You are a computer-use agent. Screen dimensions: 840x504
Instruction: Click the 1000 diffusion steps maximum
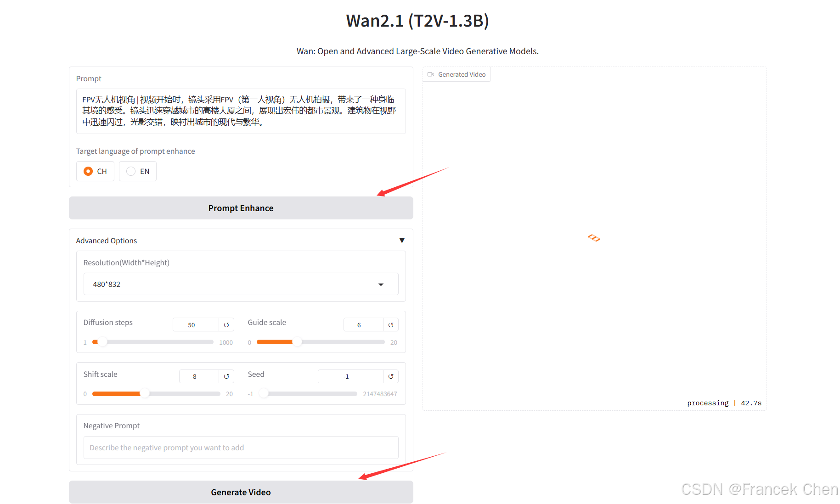pos(226,342)
